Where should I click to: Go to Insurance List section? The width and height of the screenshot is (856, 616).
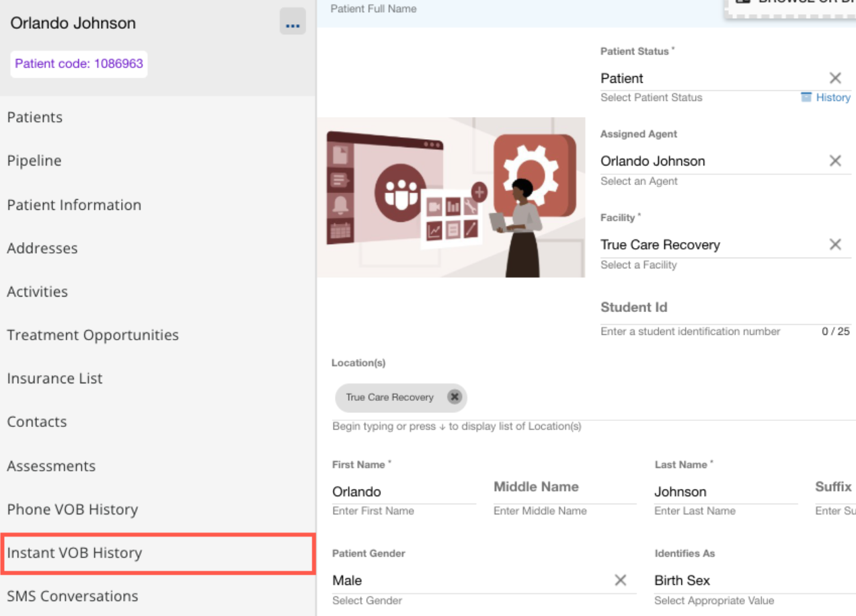(x=55, y=379)
